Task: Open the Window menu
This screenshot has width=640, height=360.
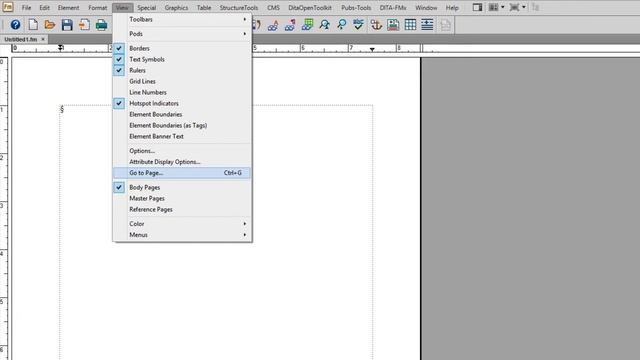Action: coord(426,8)
